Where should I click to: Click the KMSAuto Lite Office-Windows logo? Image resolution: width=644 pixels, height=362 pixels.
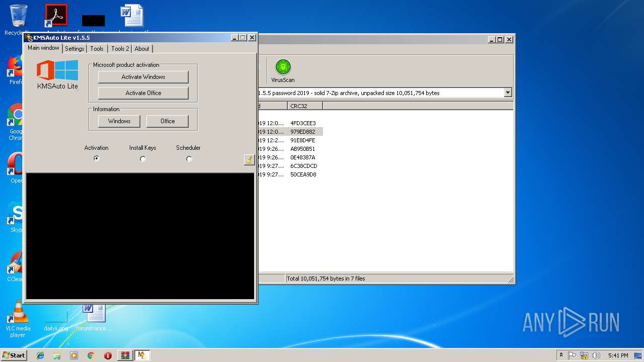pyautogui.click(x=57, y=70)
